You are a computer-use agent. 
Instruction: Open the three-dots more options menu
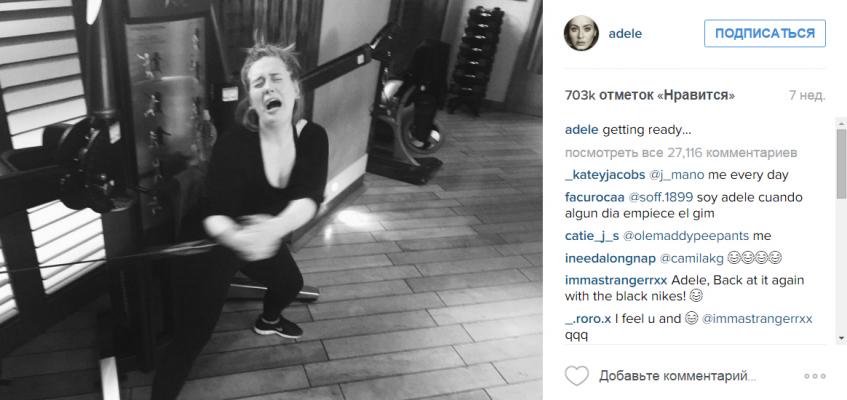pyautogui.click(x=815, y=376)
